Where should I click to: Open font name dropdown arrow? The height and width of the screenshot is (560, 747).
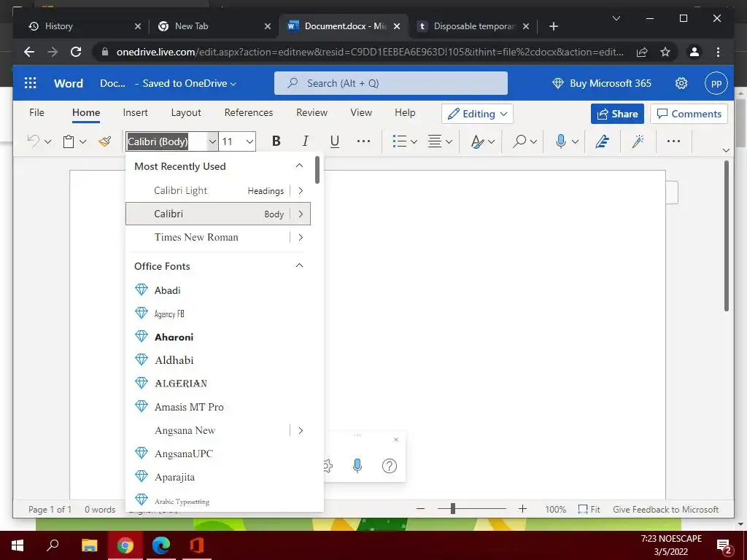coord(212,141)
